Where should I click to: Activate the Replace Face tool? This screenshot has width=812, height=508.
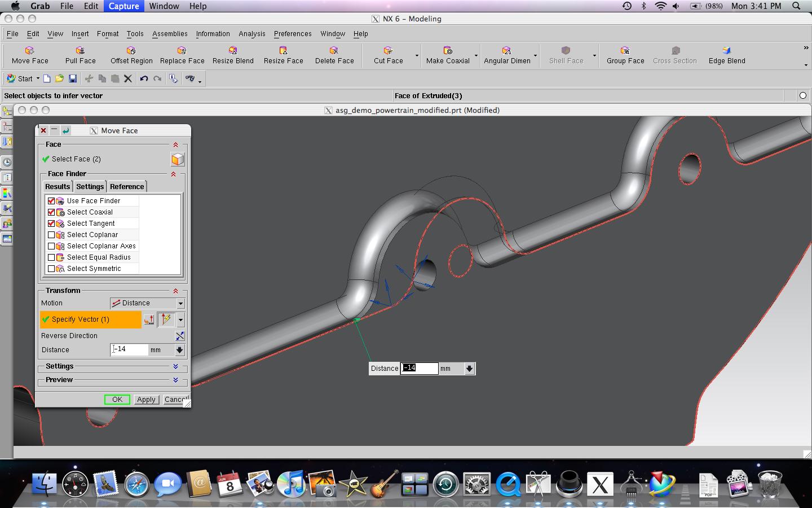[x=182, y=55]
